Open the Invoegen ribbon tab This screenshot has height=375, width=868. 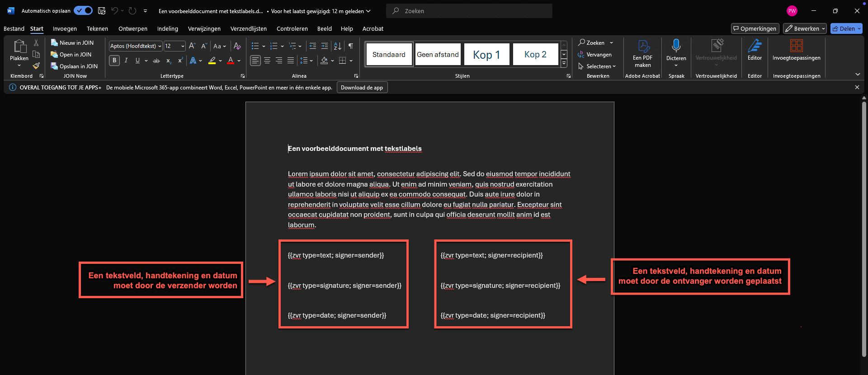point(65,28)
